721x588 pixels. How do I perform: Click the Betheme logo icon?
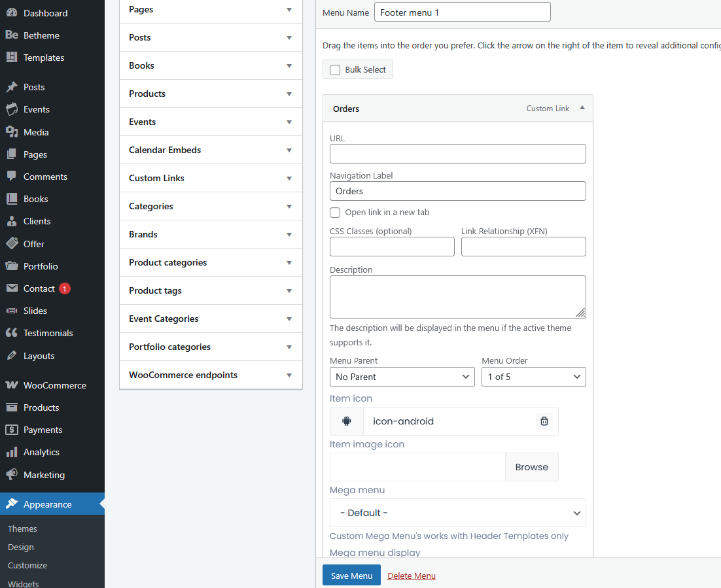(12, 35)
